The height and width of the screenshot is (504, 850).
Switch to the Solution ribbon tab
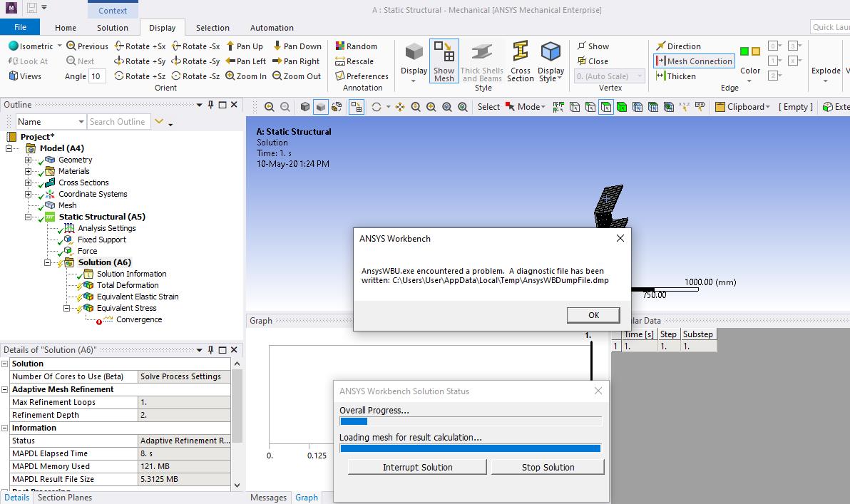[113, 28]
